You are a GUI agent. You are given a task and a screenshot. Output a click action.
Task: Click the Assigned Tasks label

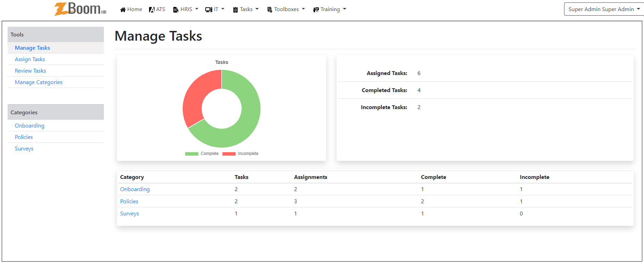pos(387,73)
